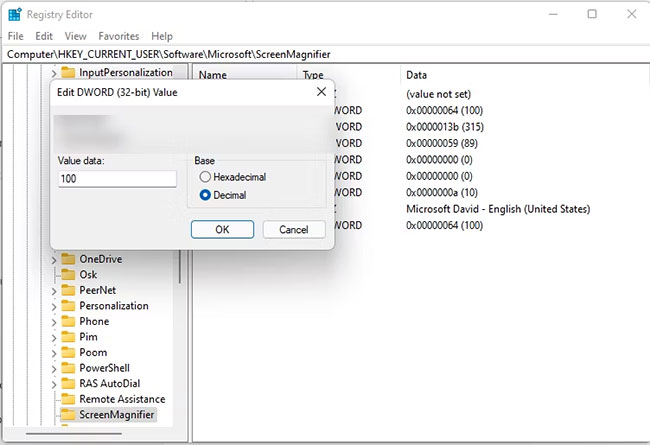
Task: Click the tree pane vertical scrollbar
Action: coord(180,267)
